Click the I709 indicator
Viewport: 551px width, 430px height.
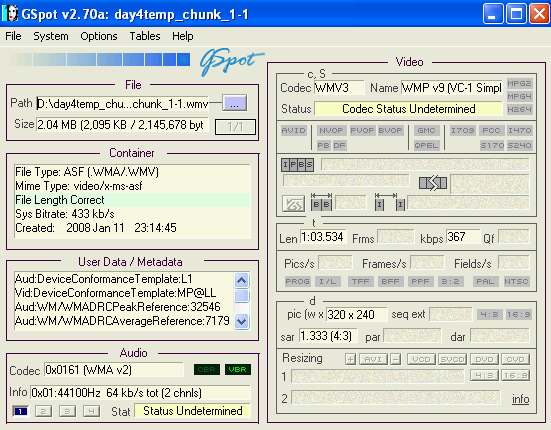(x=462, y=131)
